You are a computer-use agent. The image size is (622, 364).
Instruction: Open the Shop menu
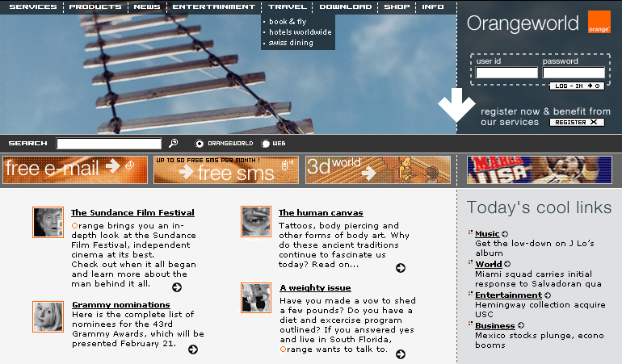[x=397, y=6]
